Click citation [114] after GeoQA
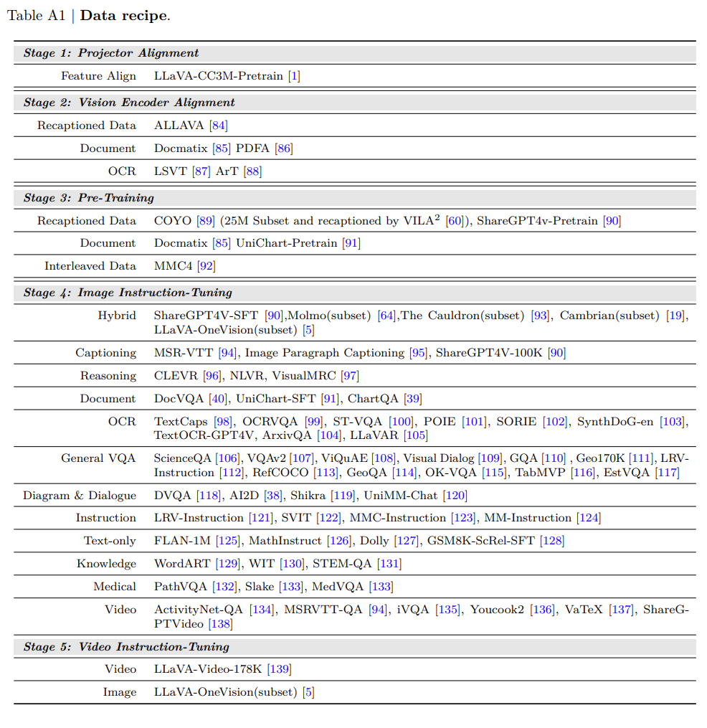 pos(405,473)
